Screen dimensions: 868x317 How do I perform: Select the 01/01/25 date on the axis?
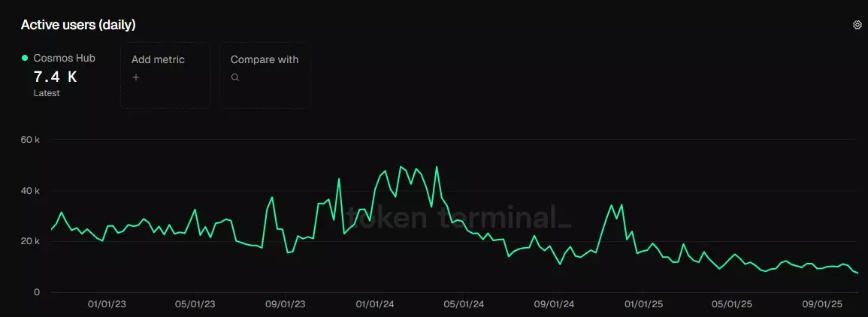pyautogui.click(x=643, y=304)
